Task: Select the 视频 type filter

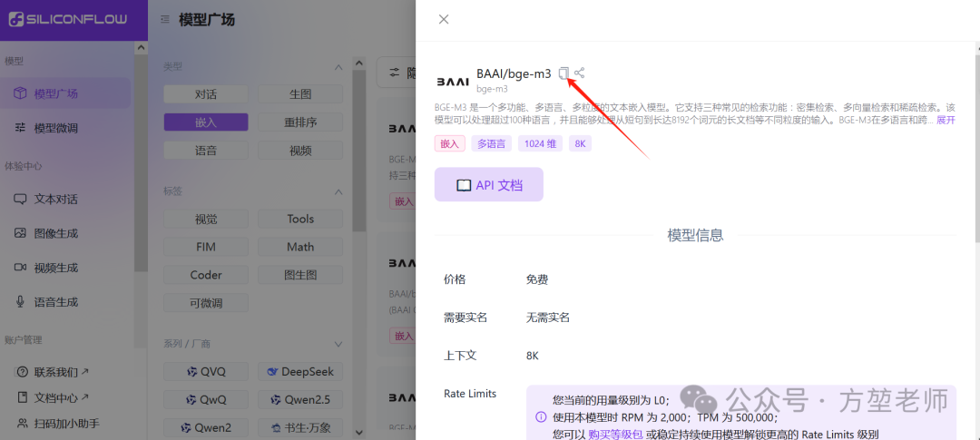Action: click(x=300, y=151)
